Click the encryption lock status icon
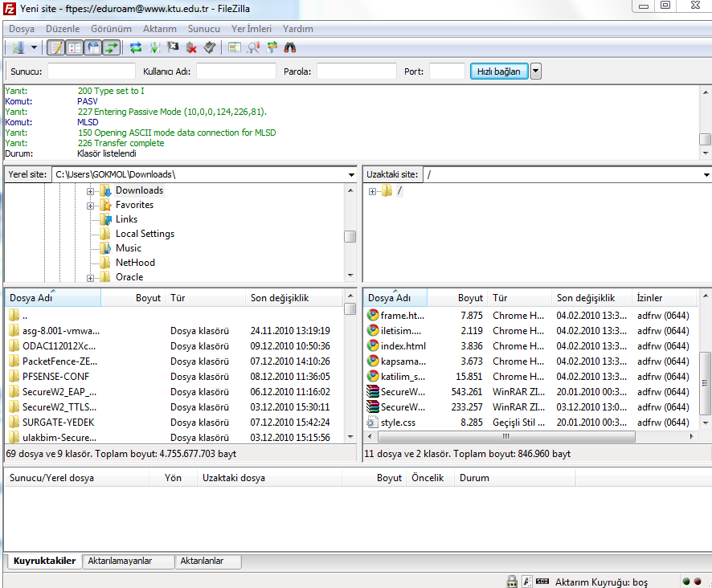Image resolution: width=712 pixels, height=588 pixels. [512, 582]
